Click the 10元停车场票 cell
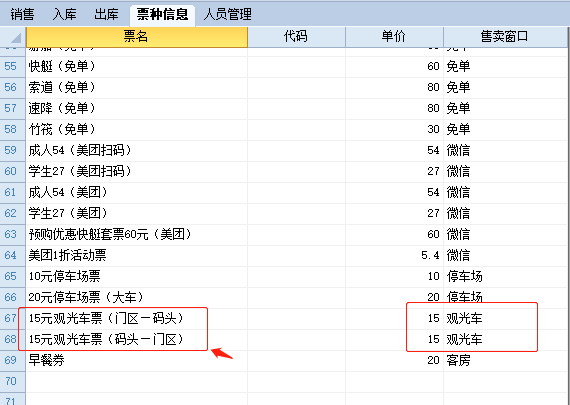 (137, 277)
